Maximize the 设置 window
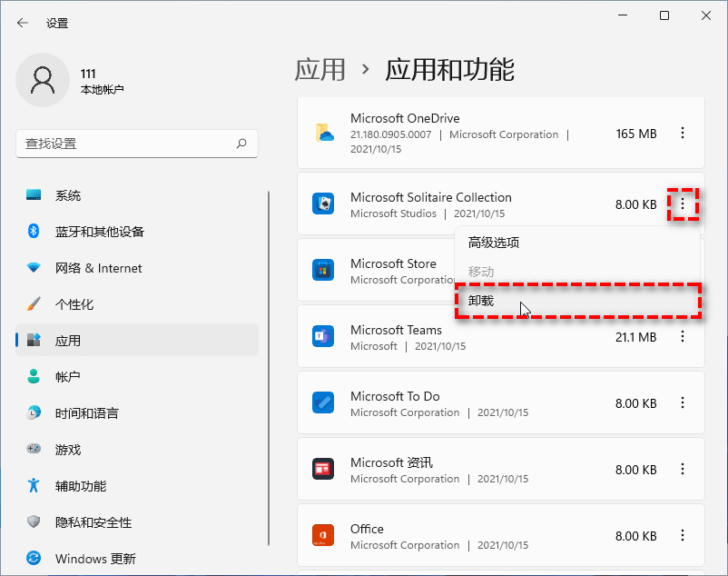Viewport: 728px width, 576px height. [664, 15]
